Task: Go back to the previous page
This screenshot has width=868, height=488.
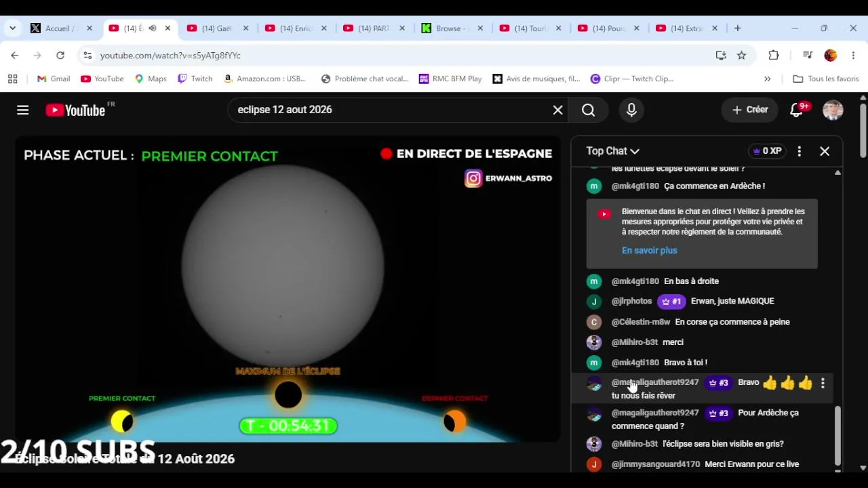Action: (15, 56)
